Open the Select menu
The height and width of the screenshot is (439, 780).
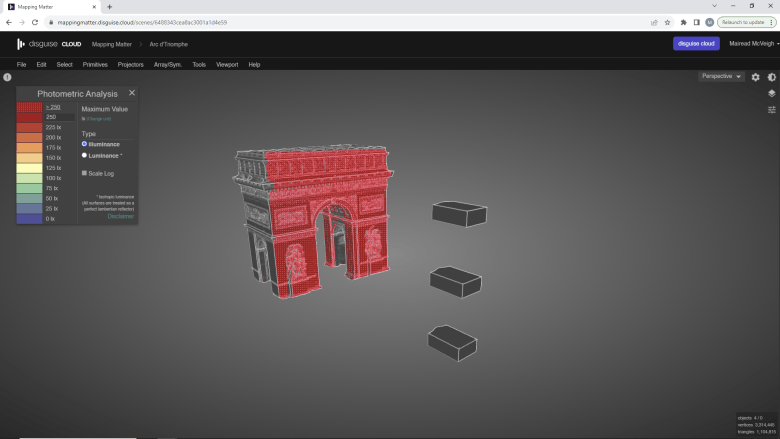(x=64, y=65)
